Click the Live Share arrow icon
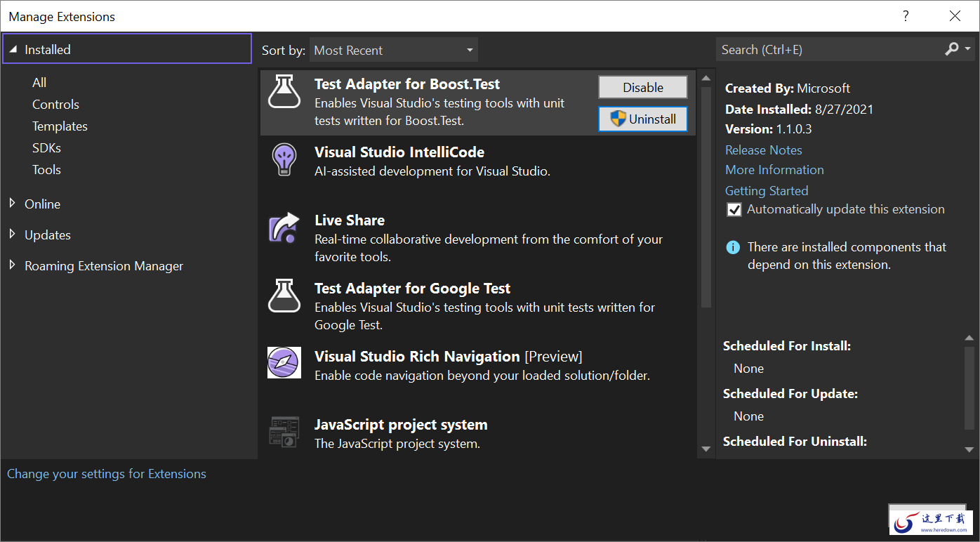 click(x=284, y=228)
